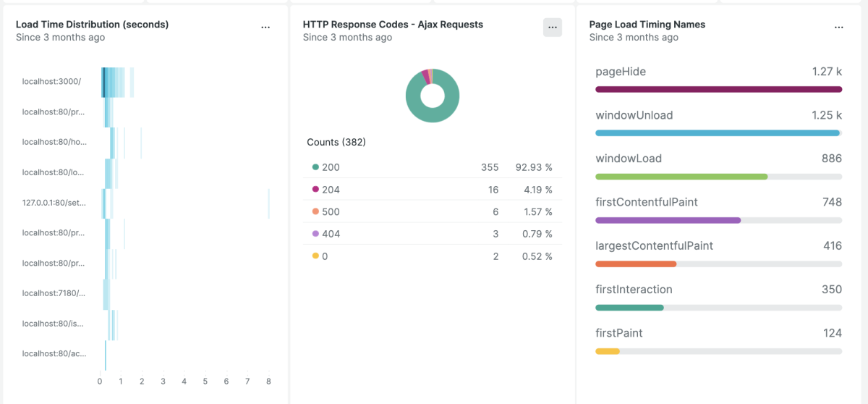
Task: Toggle the 200 response code legend entry
Action: pos(331,167)
